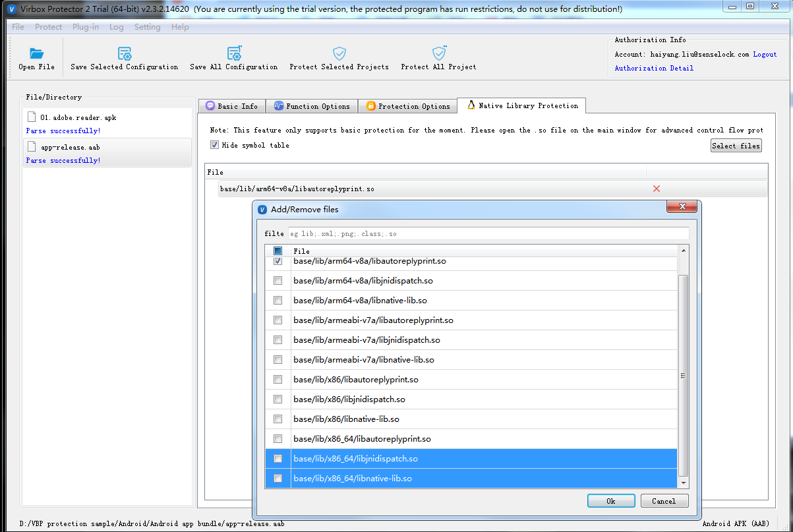Click row text base/lib/x86_64/libnative-lib.so
The height and width of the screenshot is (532, 793).
[x=353, y=479]
